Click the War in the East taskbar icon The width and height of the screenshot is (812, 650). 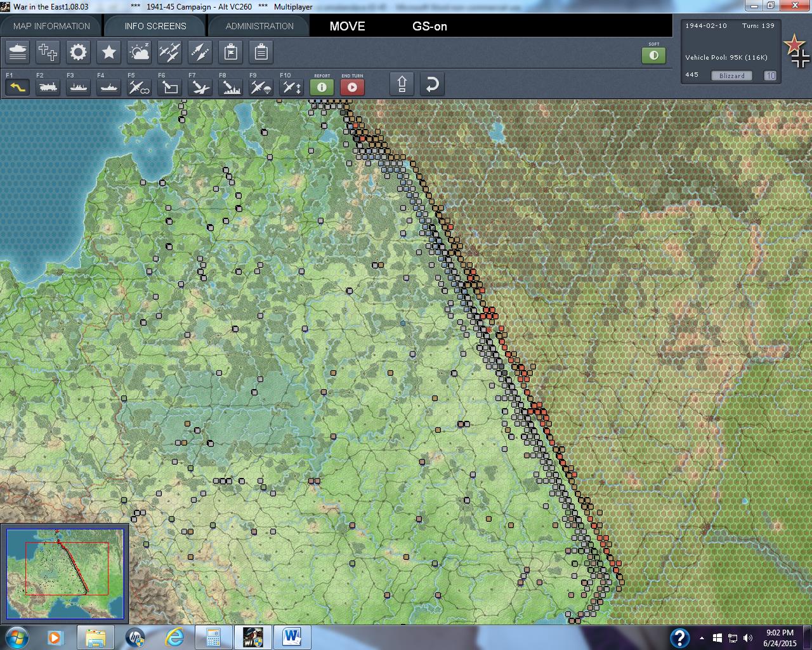pos(253,637)
